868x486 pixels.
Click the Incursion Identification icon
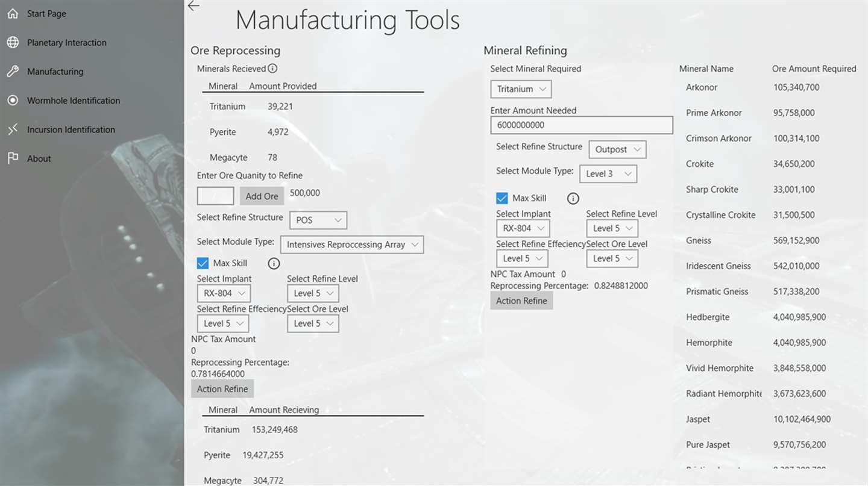tap(13, 129)
